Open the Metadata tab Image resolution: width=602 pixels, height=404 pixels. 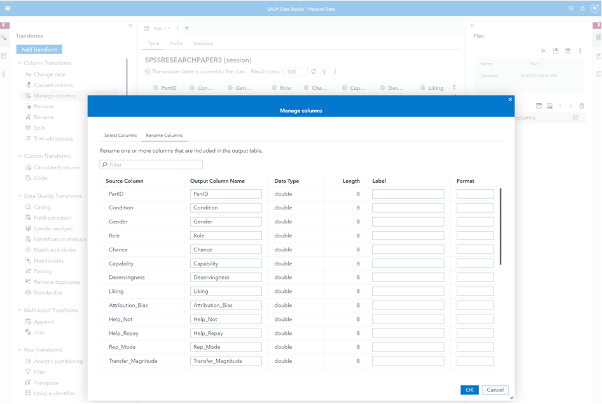click(x=203, y=43)
